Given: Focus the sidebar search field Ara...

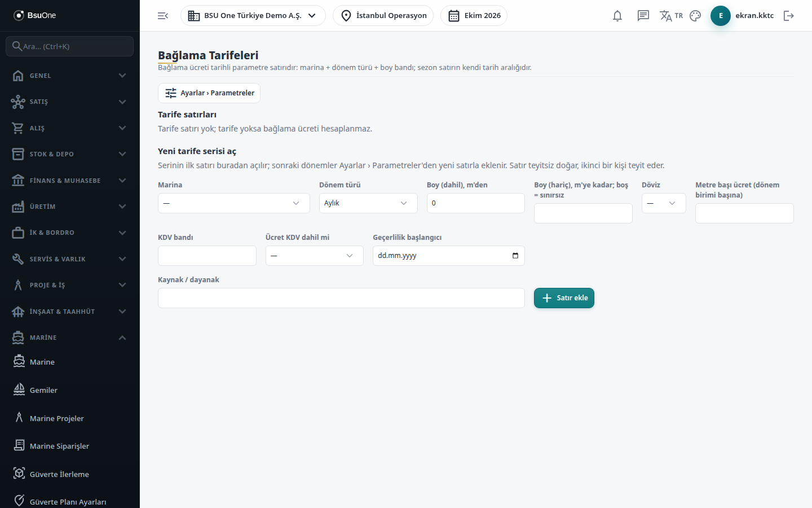Looking at the screenshot, I should [x=70, y=46].
